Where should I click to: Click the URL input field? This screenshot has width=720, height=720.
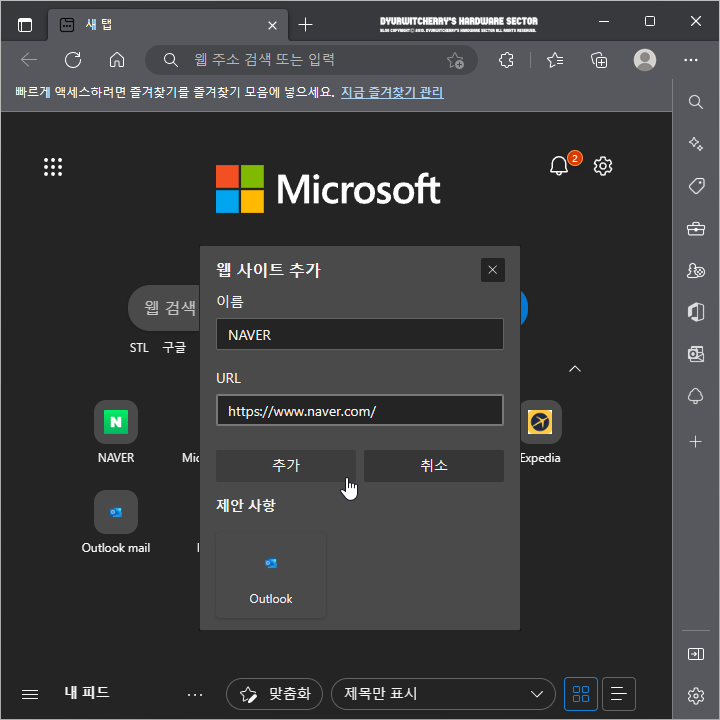point(360,411)
